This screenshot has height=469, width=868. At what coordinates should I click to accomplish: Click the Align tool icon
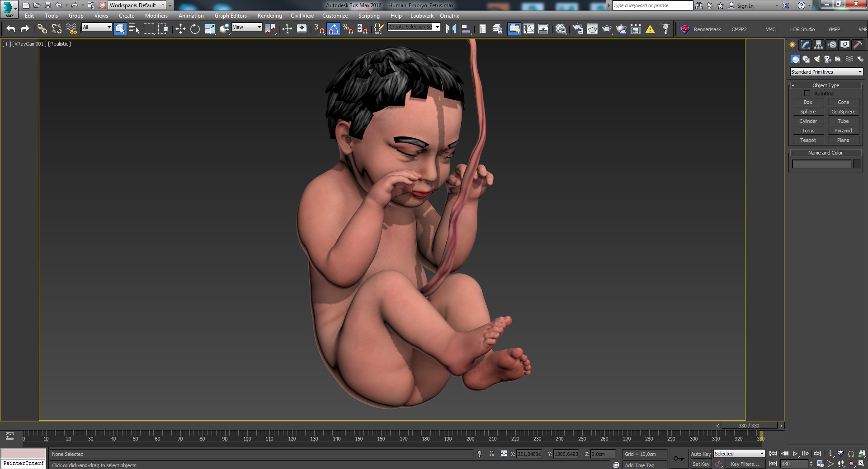[466, 29]
